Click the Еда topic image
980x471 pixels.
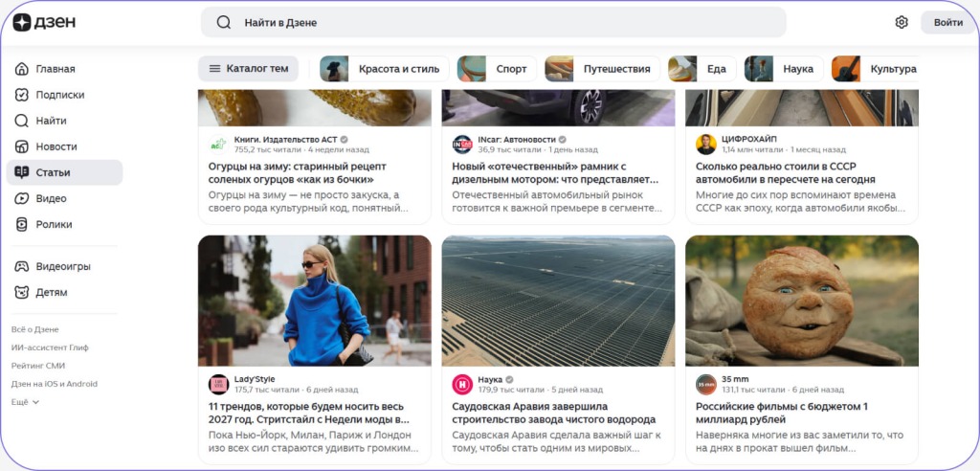(x=682, y=69)
